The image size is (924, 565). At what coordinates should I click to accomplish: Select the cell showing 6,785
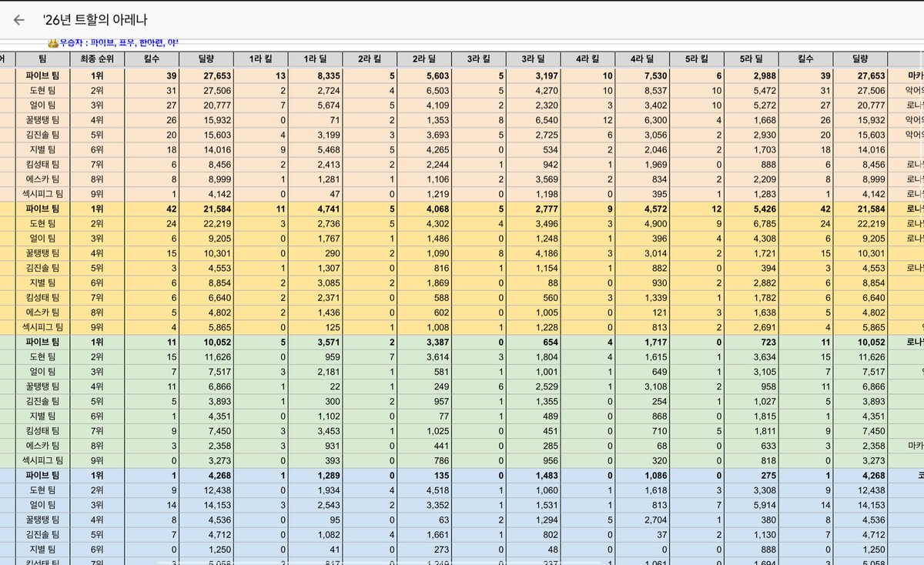752,223
